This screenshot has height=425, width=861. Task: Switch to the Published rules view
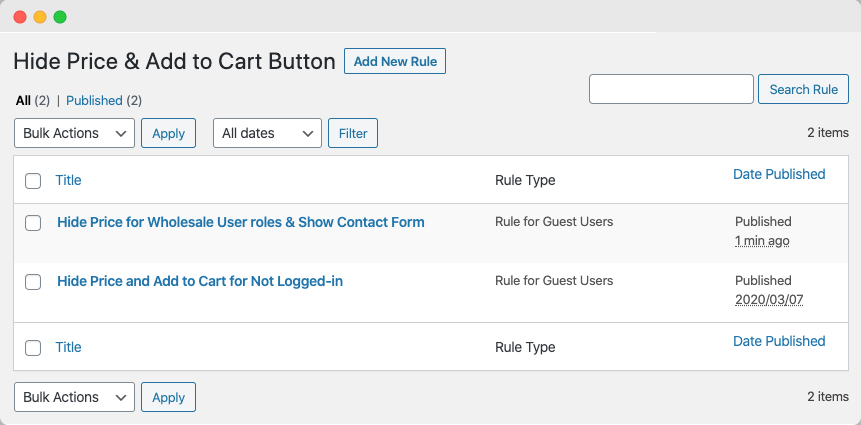tap(94, 101)
